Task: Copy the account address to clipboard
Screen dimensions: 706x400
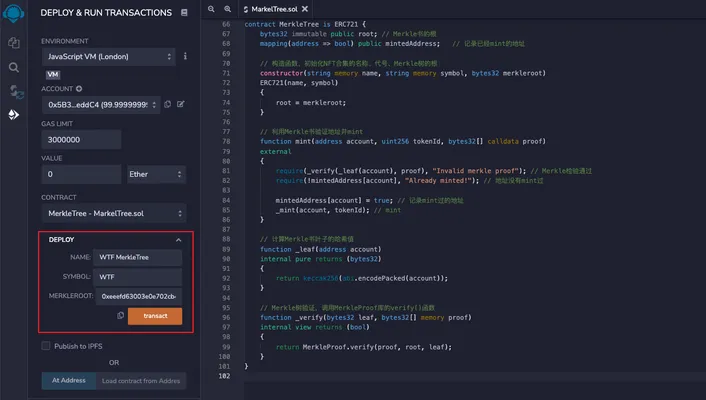Action: pyautogui.click(x=167, y=104)
